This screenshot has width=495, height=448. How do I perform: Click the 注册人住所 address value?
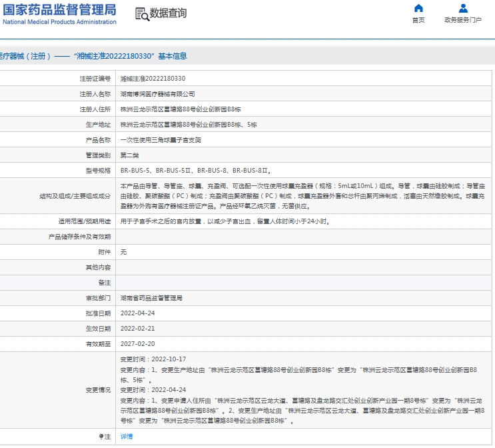(x=181, y=109)
